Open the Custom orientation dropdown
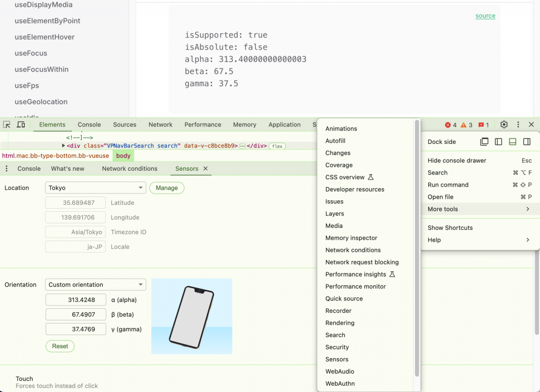Viewport: 540px width, 392px height. tap(95, 285)
